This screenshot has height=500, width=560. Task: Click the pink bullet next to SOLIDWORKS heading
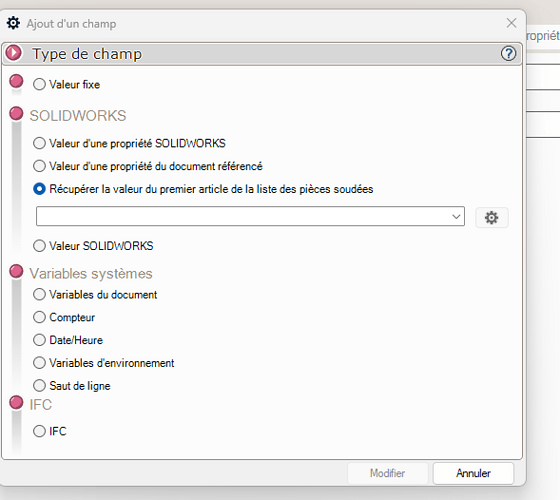point(16,114)
